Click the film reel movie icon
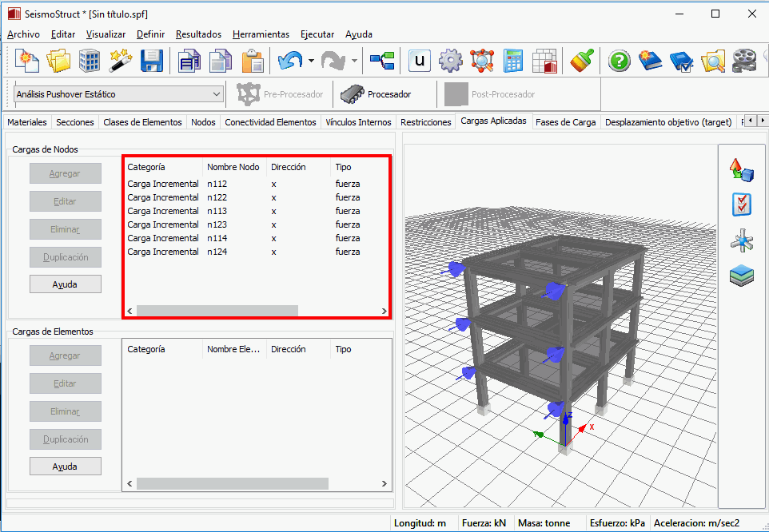769x532 pixels. (x=744, y=61)
